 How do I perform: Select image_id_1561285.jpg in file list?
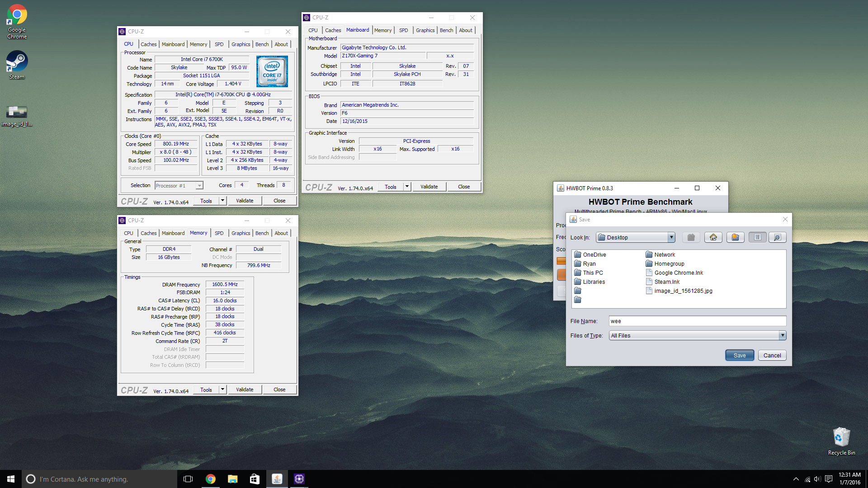tap(679, 291)
